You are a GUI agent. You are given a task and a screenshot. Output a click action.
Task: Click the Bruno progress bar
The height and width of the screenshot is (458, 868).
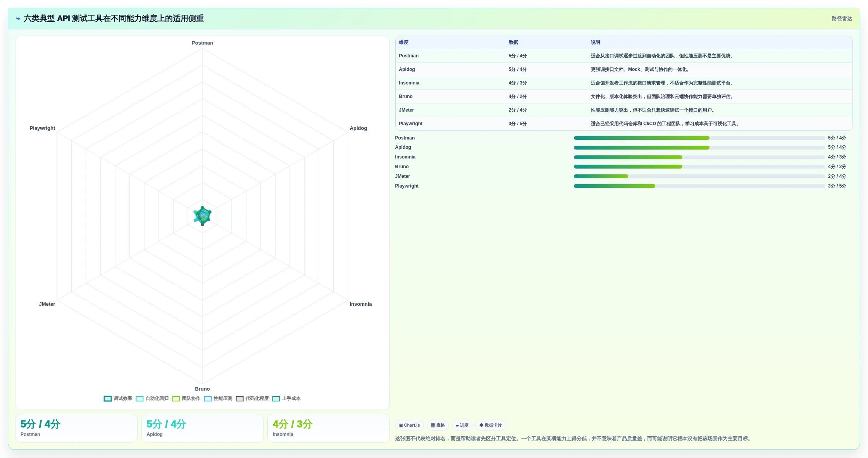[699, 167]
